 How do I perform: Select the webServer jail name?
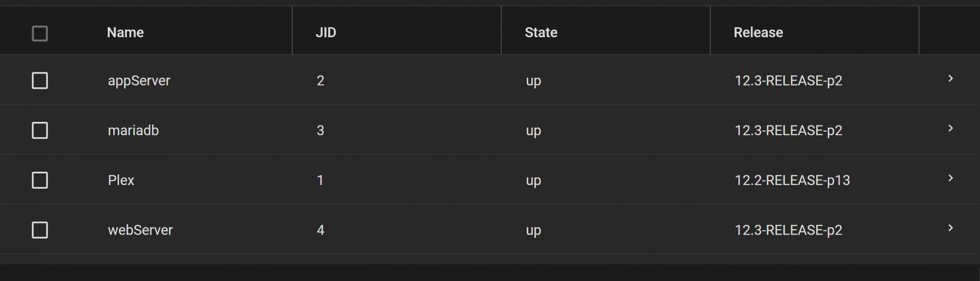[140, 230]
